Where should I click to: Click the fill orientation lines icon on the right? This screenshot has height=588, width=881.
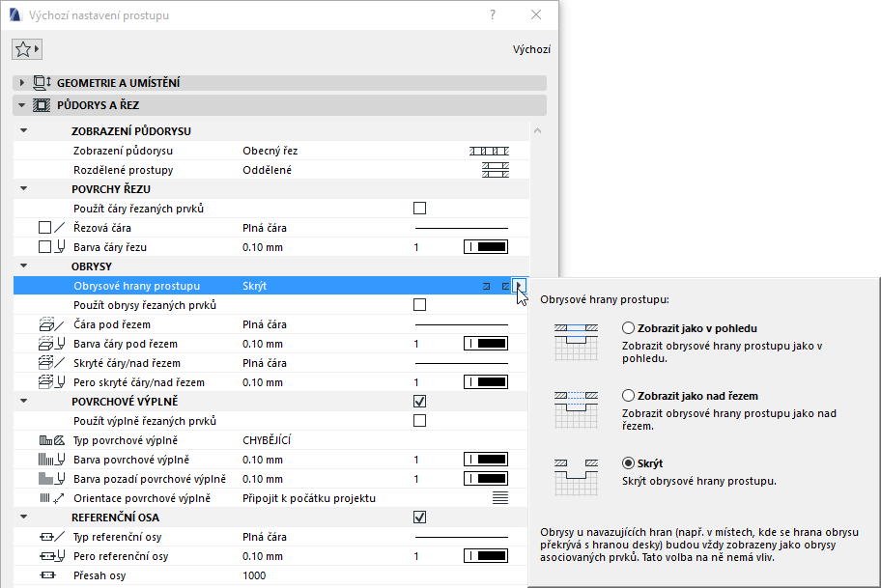500,498
